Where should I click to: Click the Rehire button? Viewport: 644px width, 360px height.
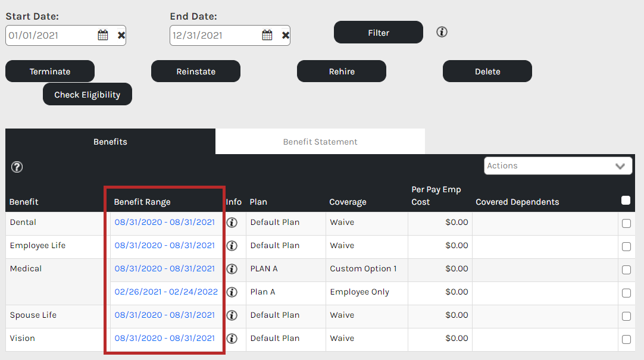342,71
